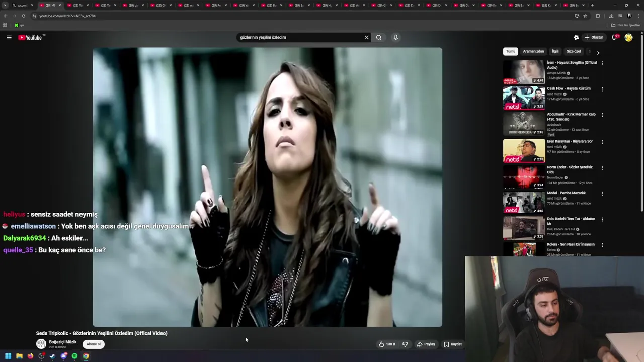Show more filter chips with right arrow
The height and width of the screenshot is (362, 644).
click(x=598, y=52)
